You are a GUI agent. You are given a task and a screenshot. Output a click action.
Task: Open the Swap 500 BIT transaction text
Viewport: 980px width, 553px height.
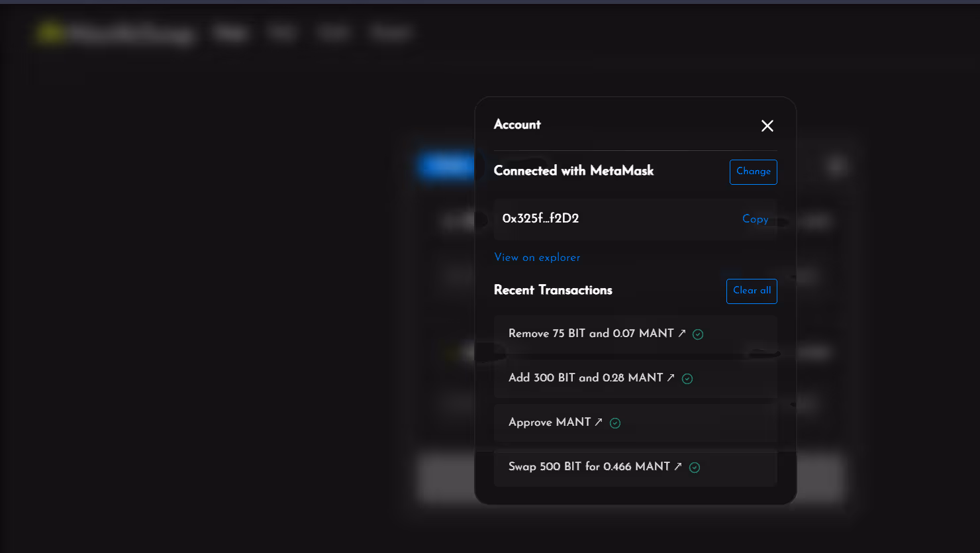coord(589,467)
